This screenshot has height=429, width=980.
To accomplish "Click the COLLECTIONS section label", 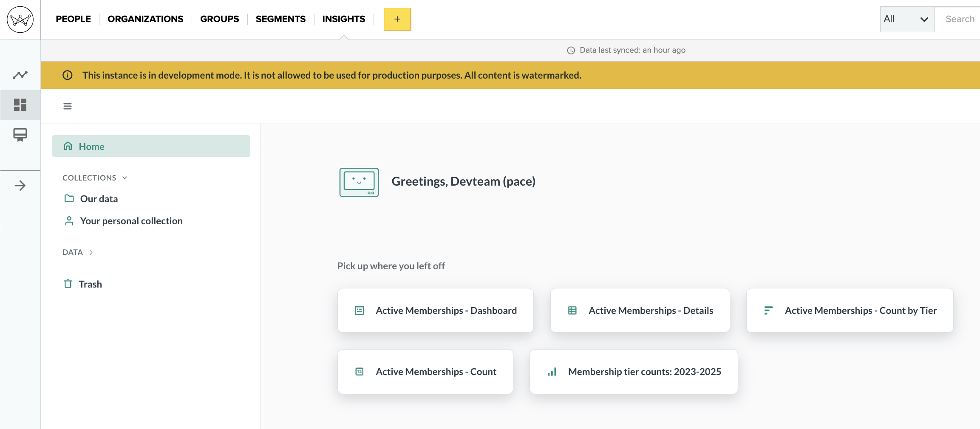I will (89, 178).
